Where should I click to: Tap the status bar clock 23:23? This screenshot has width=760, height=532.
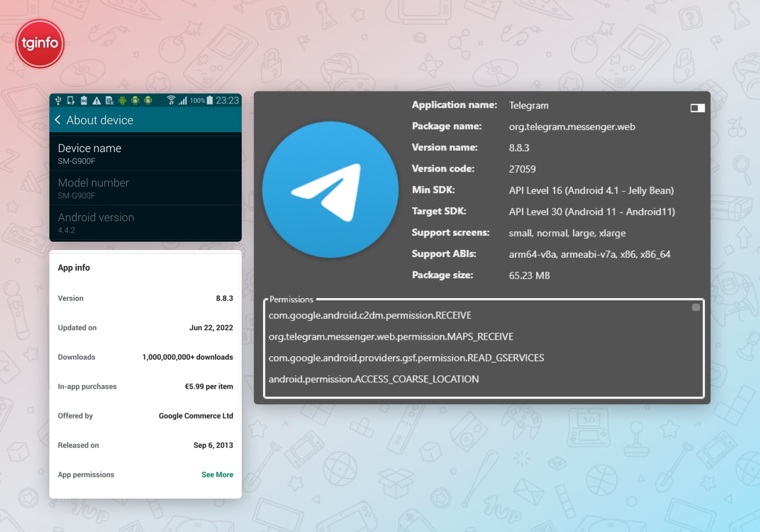coord(227,100)
